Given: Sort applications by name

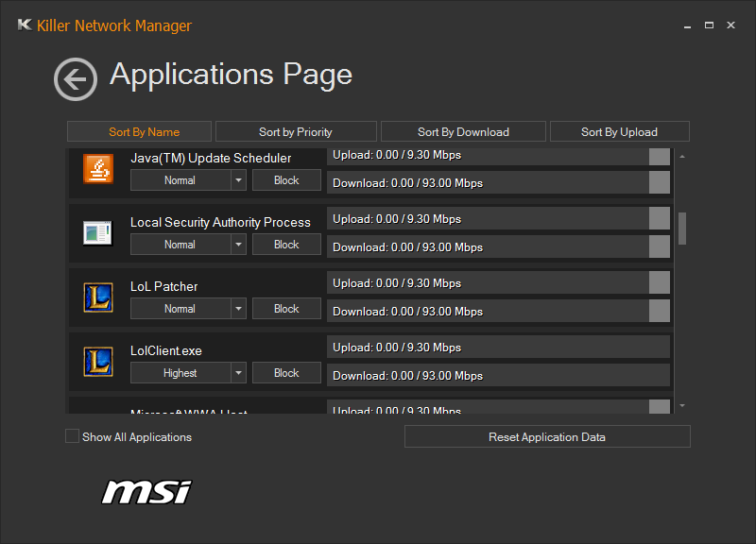Looking at the screenshot, I should click(139, 131).
